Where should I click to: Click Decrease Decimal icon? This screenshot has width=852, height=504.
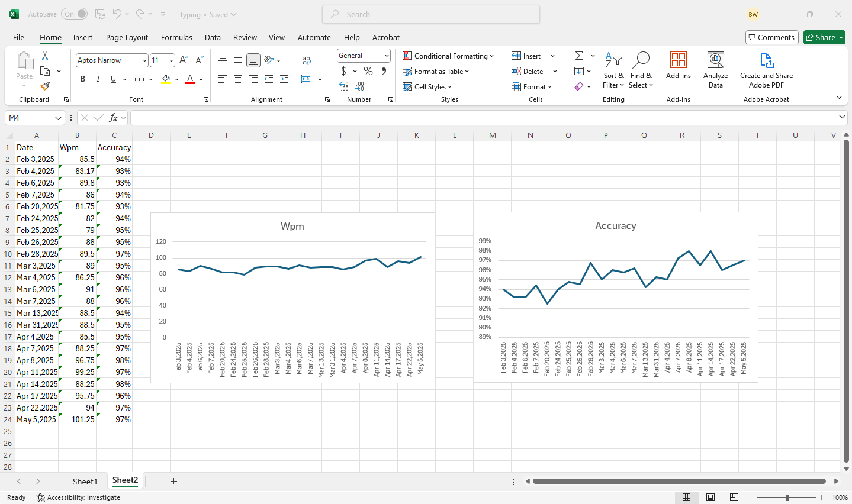tap(359, 86)
